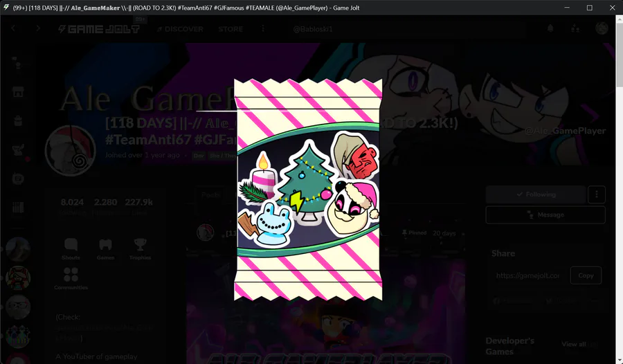623x364 pixels.
Task: Switch to the Posts tab
Action: click(x=210, y=194)
